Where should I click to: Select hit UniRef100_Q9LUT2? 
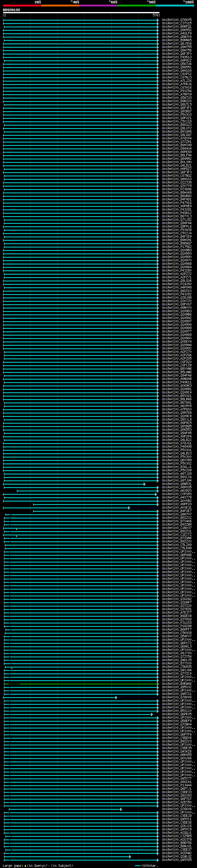pyautogui.click(x=177, y=128)
